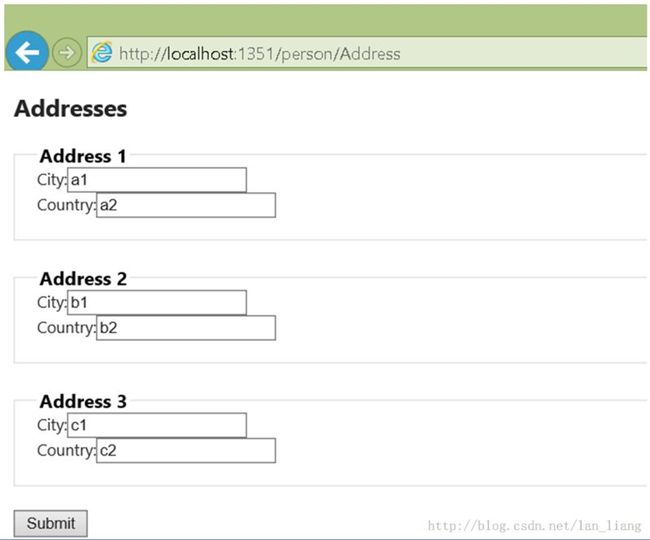This screenshot has height=540, width=650.
Task: Click the City label in Address 3
Action: [x=52, y=426]
